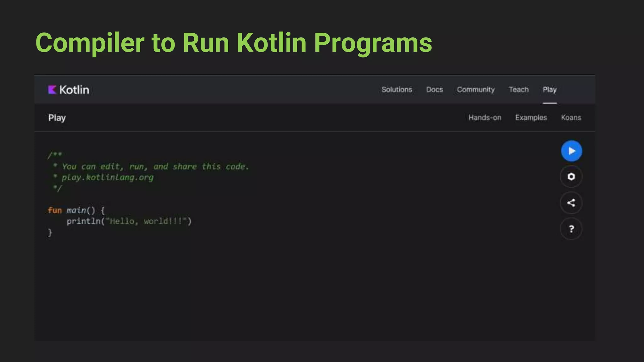Open the Community menu item
The width and height of the screenshot is (644, 362).
[x=475, y=90]
